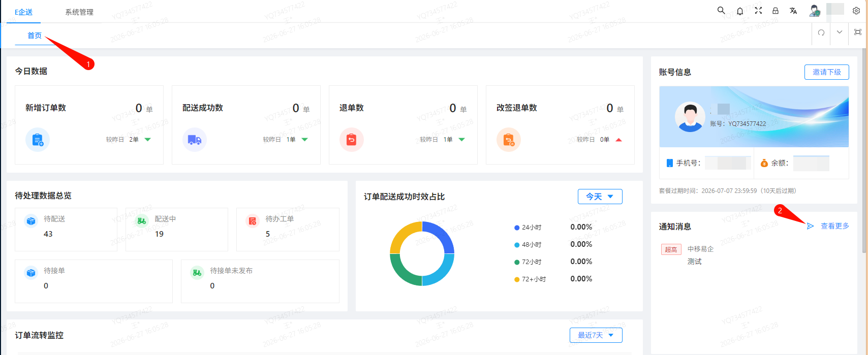Toggle the 72+小时 legend entry

pyautogui.click(x=530, y=279)
